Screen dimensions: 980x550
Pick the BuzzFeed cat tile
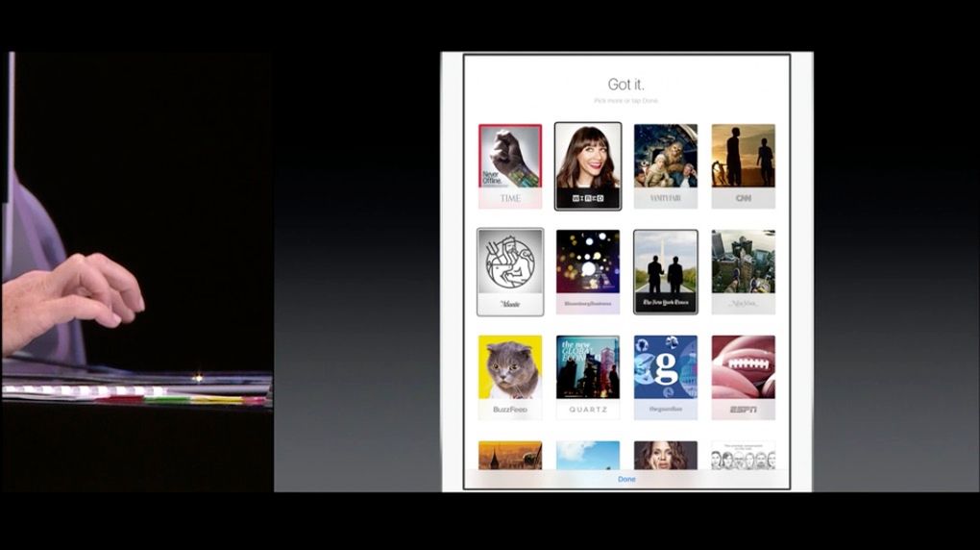510,377
